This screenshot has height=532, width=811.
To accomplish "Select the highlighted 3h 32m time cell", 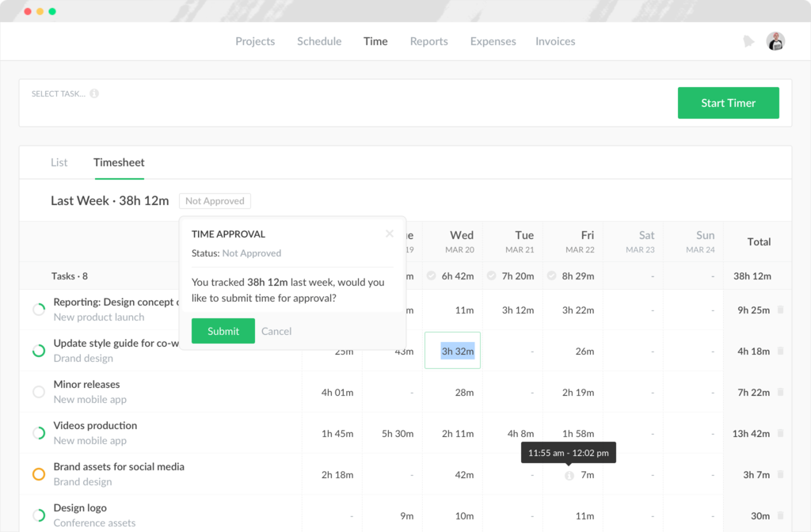I will (452, 351).
